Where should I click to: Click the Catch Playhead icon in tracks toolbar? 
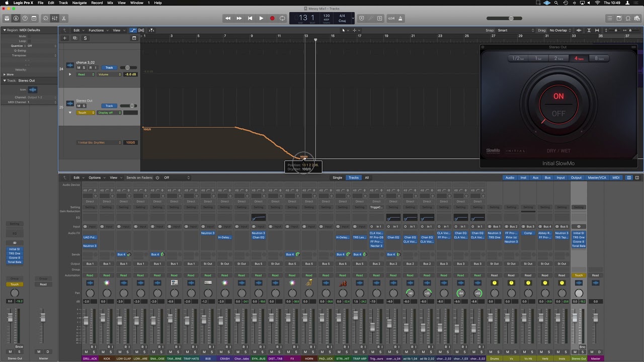[x=151, y=30]
